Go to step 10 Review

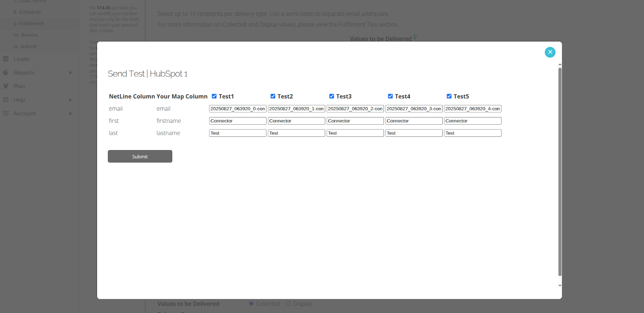26,35
